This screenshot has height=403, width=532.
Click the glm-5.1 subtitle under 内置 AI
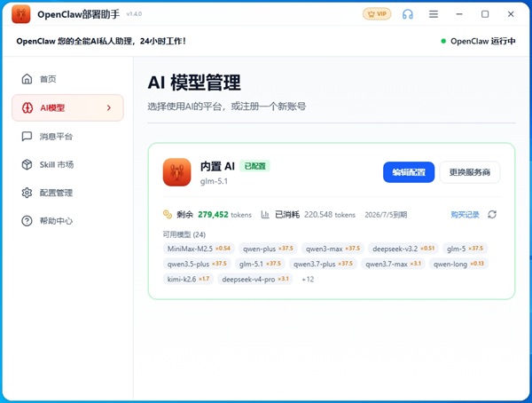pyautogui.click(x=214, y=181)
